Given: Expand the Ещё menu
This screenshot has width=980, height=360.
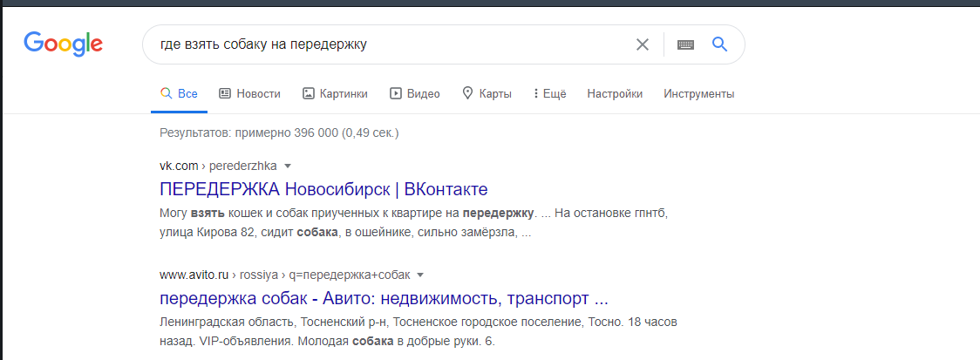Looking at the screenshot, I should 549,94.
